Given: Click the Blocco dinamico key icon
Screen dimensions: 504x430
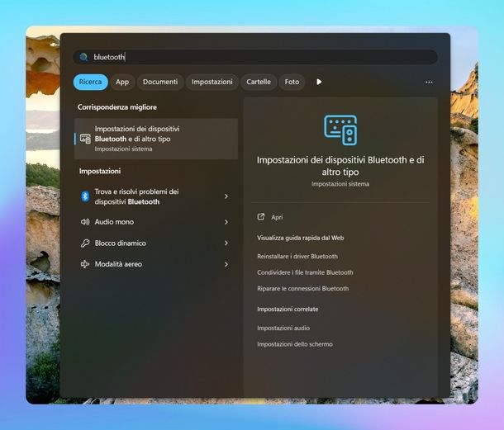Looking at the screenshot, I should (85, 243).
